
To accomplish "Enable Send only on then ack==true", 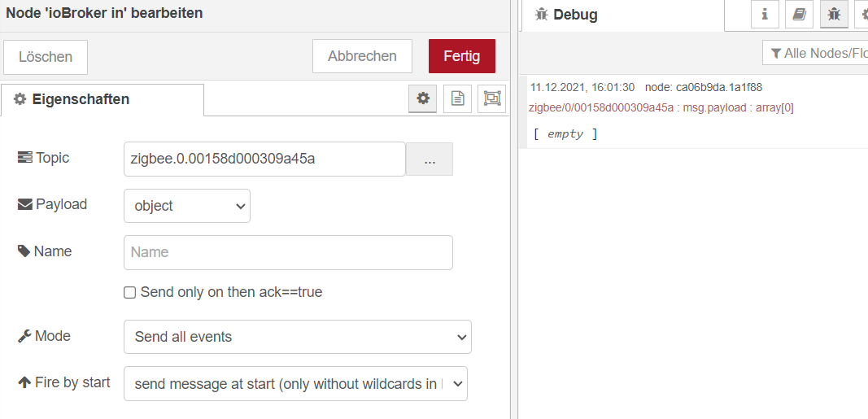I will 130,292.
